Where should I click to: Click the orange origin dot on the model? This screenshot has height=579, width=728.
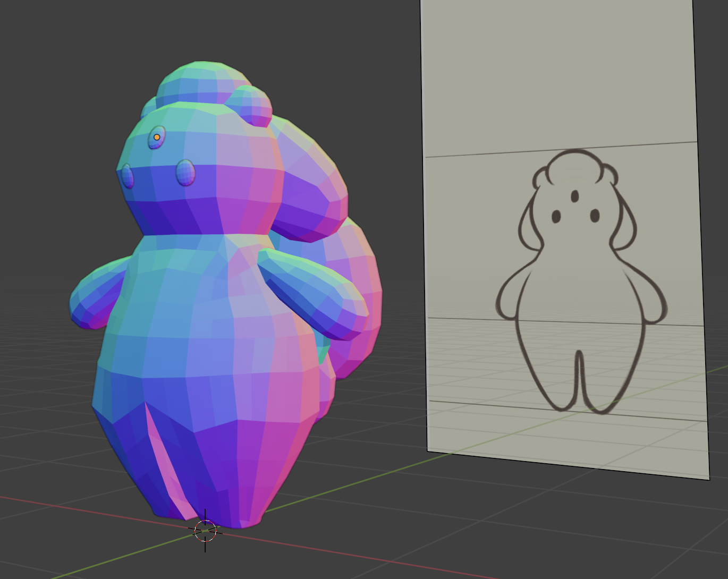(157, 137)
